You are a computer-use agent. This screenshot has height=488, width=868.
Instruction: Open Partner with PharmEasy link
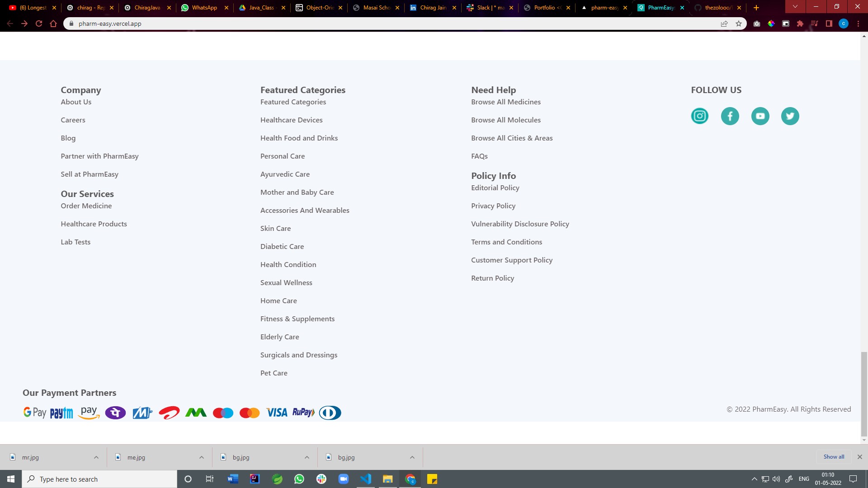click(99, 156)
